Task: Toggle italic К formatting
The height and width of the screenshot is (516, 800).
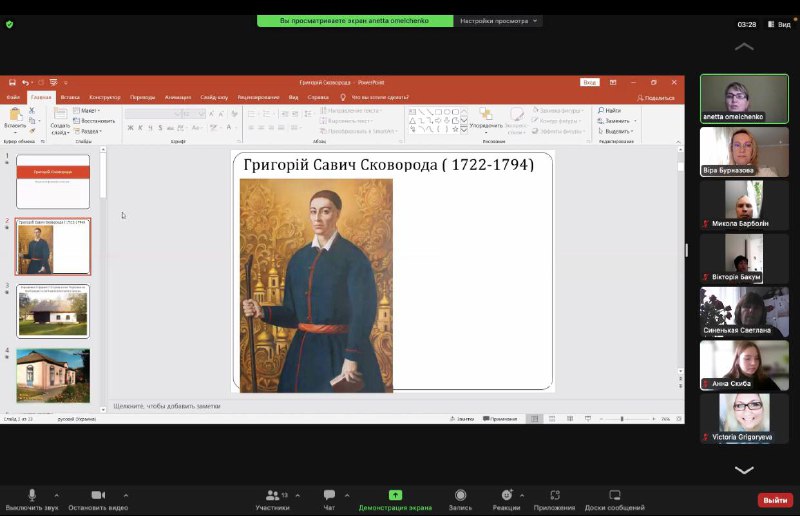Action: (140, 128)
